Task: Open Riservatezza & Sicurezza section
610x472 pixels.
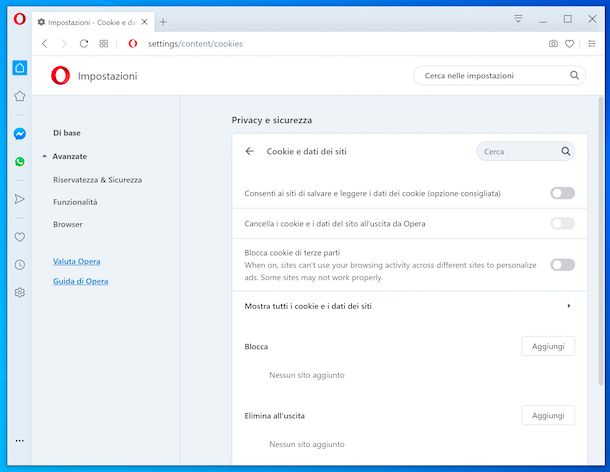Action: [97, 180]
